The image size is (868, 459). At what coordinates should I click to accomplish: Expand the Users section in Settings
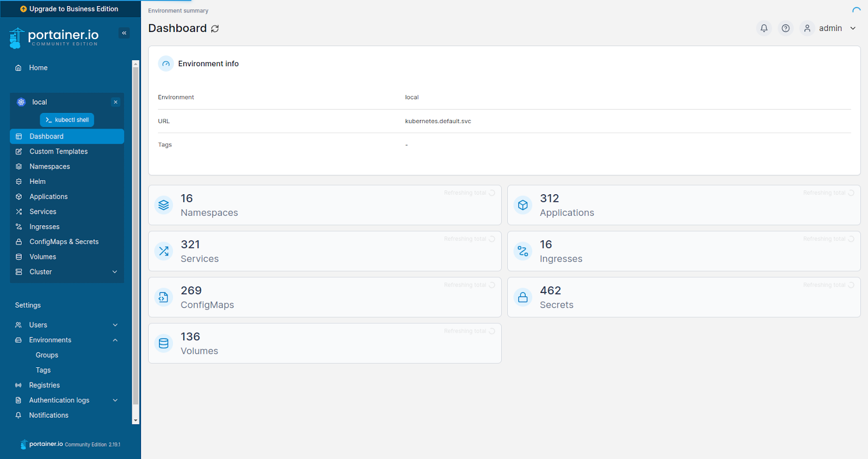[114, 325]
